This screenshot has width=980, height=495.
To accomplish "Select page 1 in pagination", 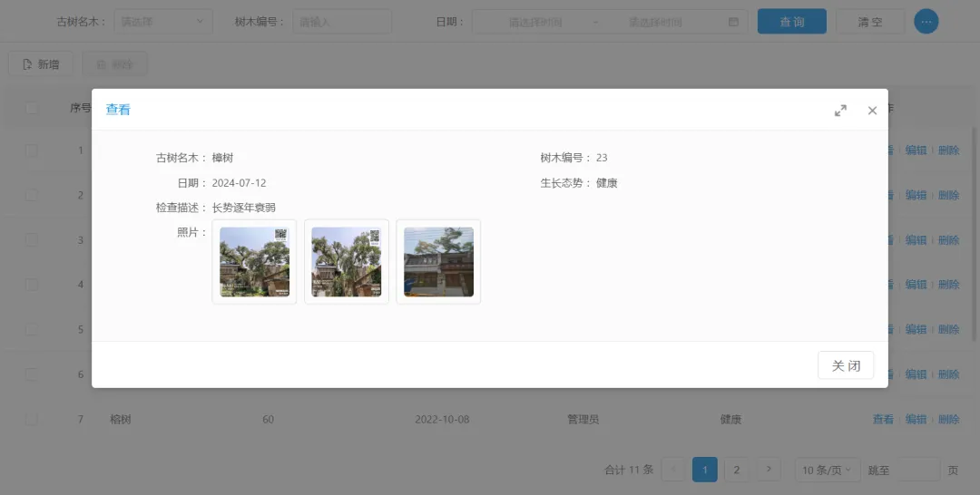I will 705,470.
